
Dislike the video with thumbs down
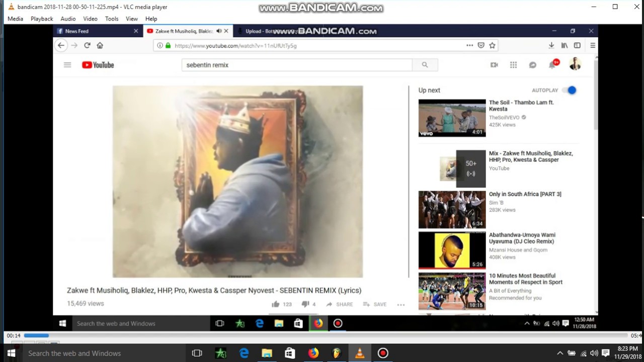click(305, 304)
